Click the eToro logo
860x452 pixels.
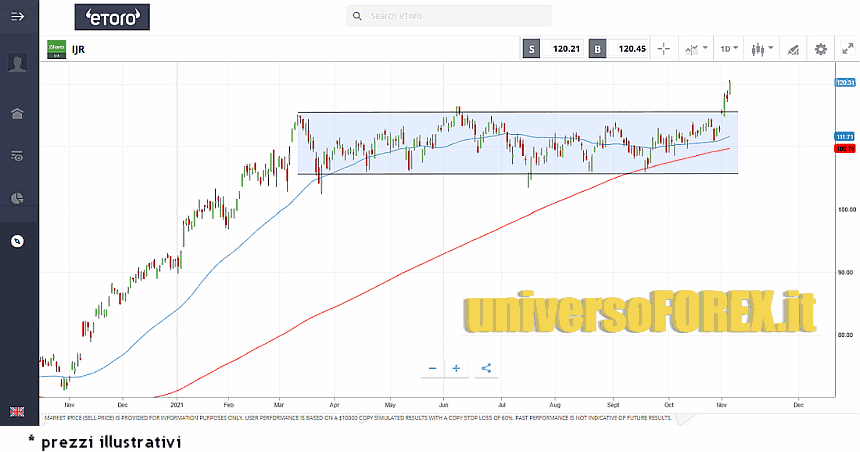(112, 16)
